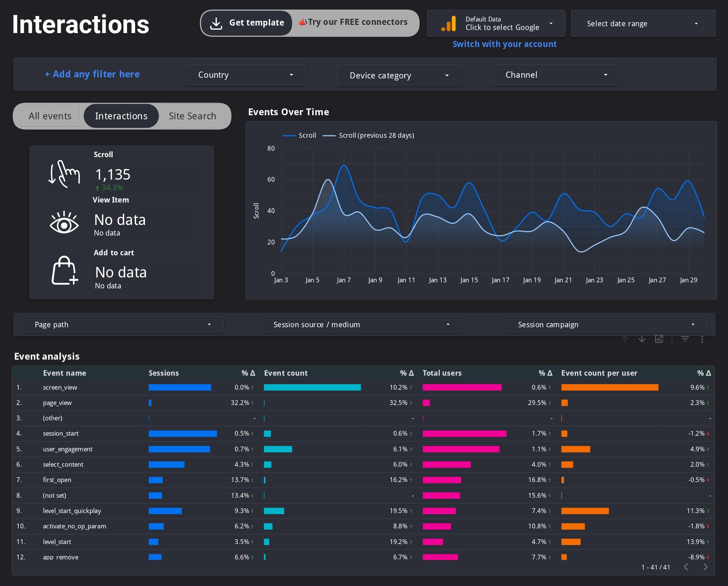
Task: Select the All events tab
Action: pos(49,116)
